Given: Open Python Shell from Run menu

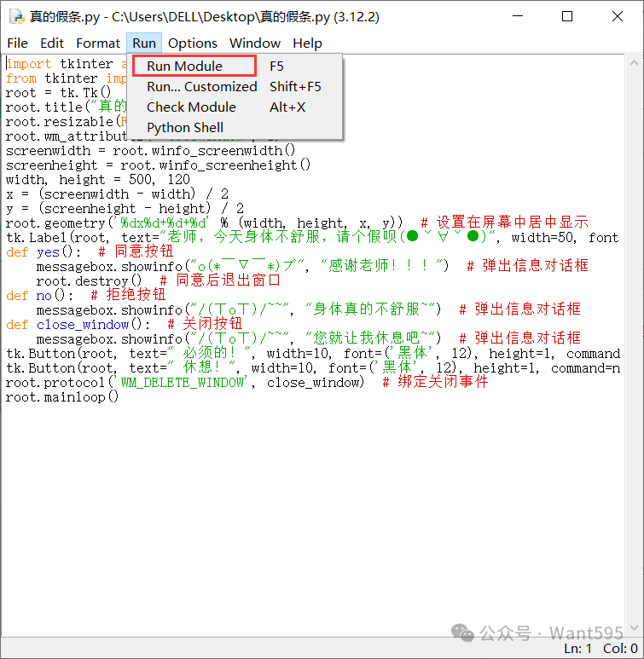Looking at the screenshot, I should click(235, 128).
